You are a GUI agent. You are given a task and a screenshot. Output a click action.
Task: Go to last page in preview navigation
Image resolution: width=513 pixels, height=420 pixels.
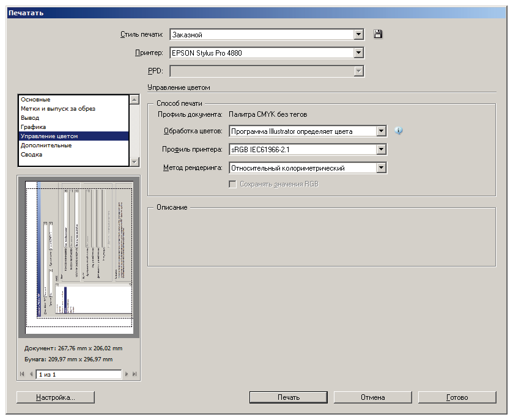coord(135,374)
